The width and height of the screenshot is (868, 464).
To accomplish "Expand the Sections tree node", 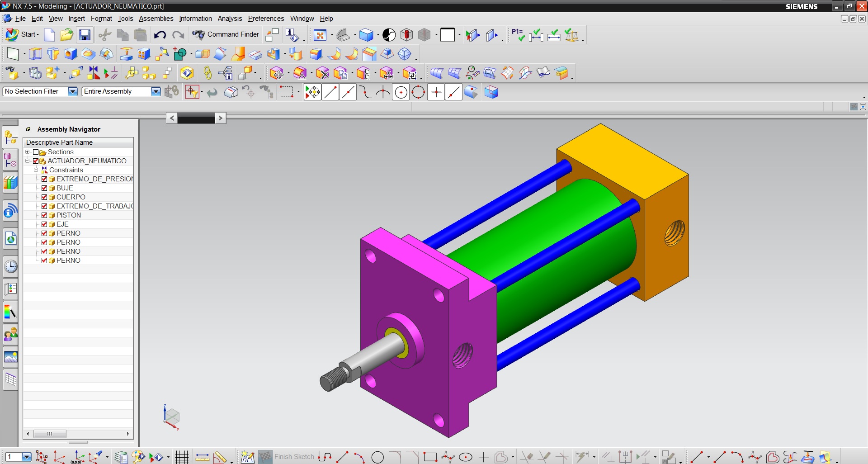I will tap(28, 152).
